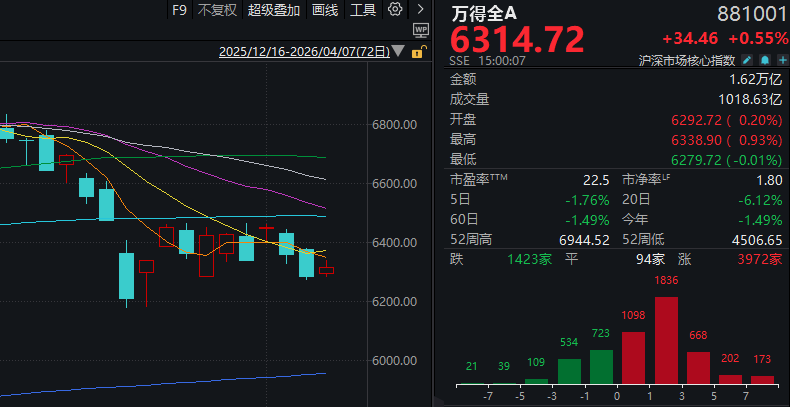The width and height of the screenshot is (790, 407).
Task: Open the 工具 tools menu
Action: 363,10
